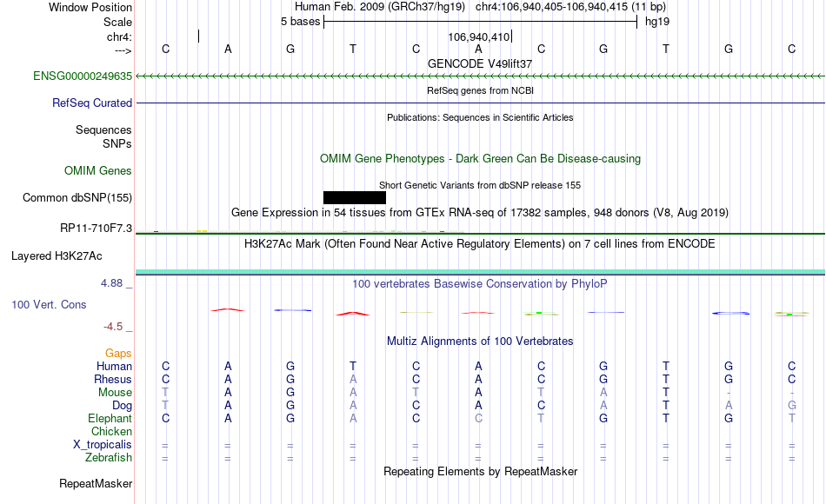The width and height of the screenshot is (826, 504).
Task: Click 100 vertebrates Basewise Conservation title
Action: [x=480, y=284]
